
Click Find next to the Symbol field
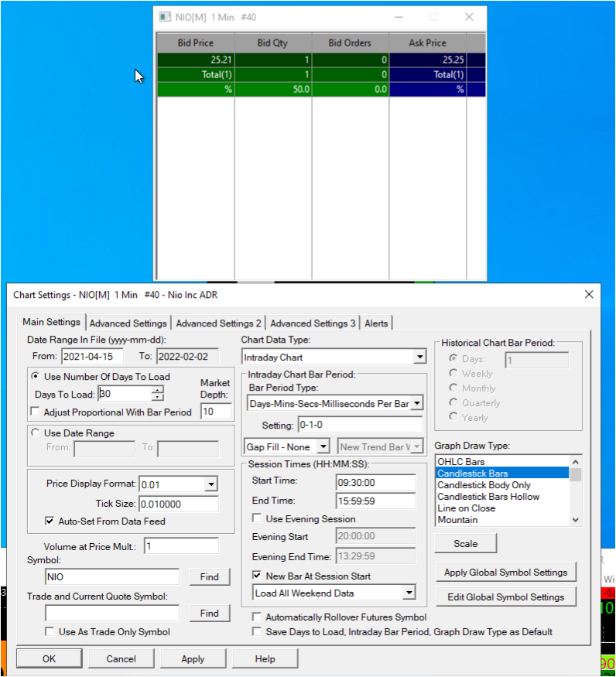pyautogui.click(x=210, y=577)
